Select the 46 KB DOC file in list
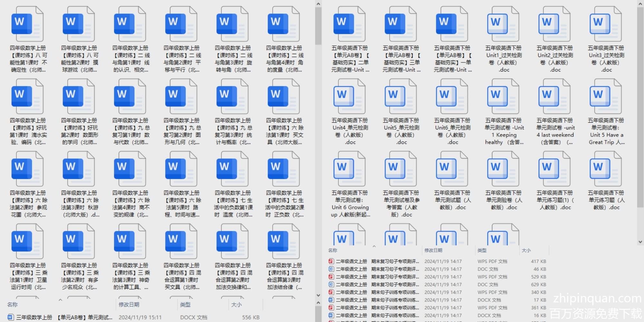Screen dimensions: 644x322 pyautogui.click(x=386, y=269)
